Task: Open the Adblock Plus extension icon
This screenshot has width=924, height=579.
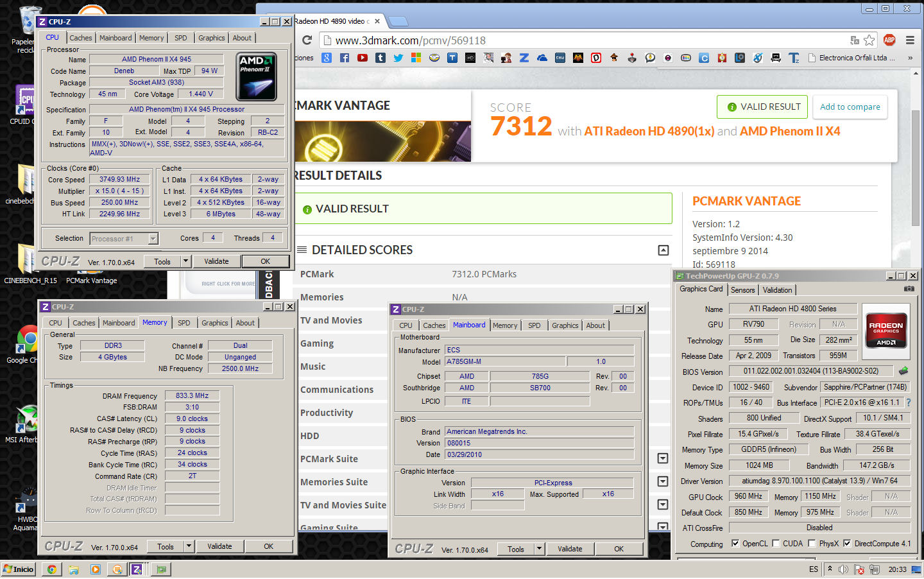Action: 889,40
